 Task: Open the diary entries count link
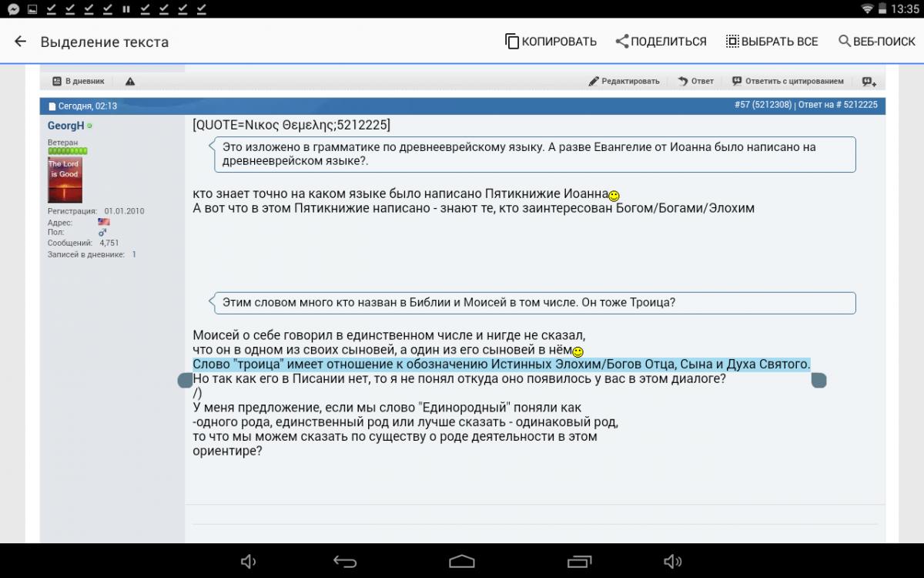pos(134,254)
